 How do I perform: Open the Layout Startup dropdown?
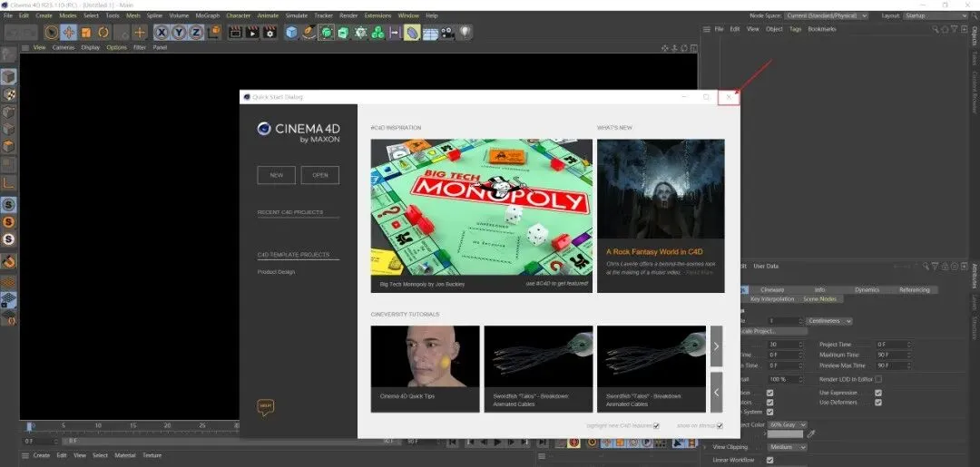point(936,15)
